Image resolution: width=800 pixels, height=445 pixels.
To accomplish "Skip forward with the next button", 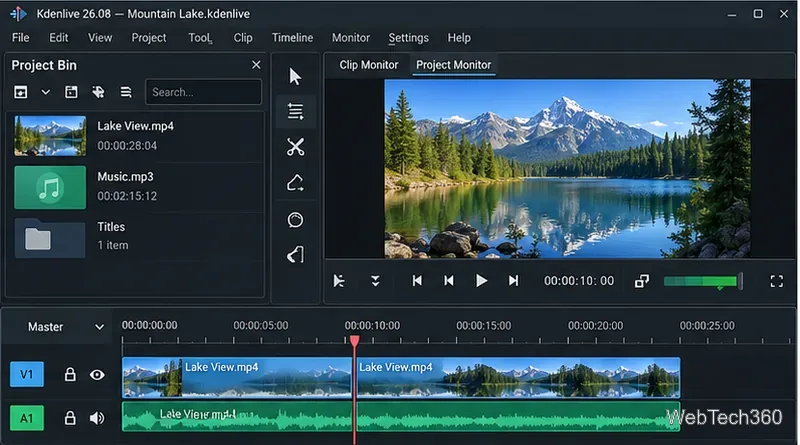I will click(513, 281).
